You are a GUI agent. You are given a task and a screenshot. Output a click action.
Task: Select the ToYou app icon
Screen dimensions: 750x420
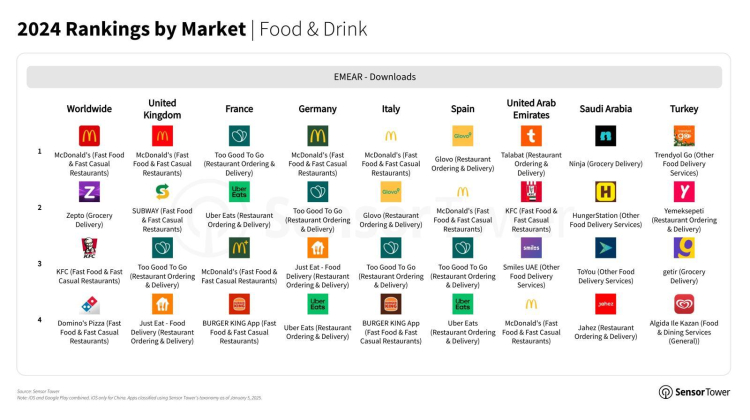tap(606, 248)
